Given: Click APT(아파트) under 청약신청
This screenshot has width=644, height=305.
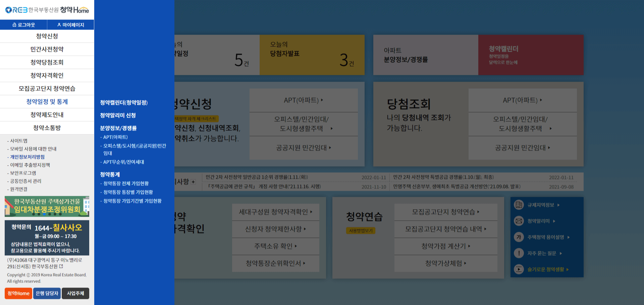Looking at the screenshot, I should (x=304, y=100).
